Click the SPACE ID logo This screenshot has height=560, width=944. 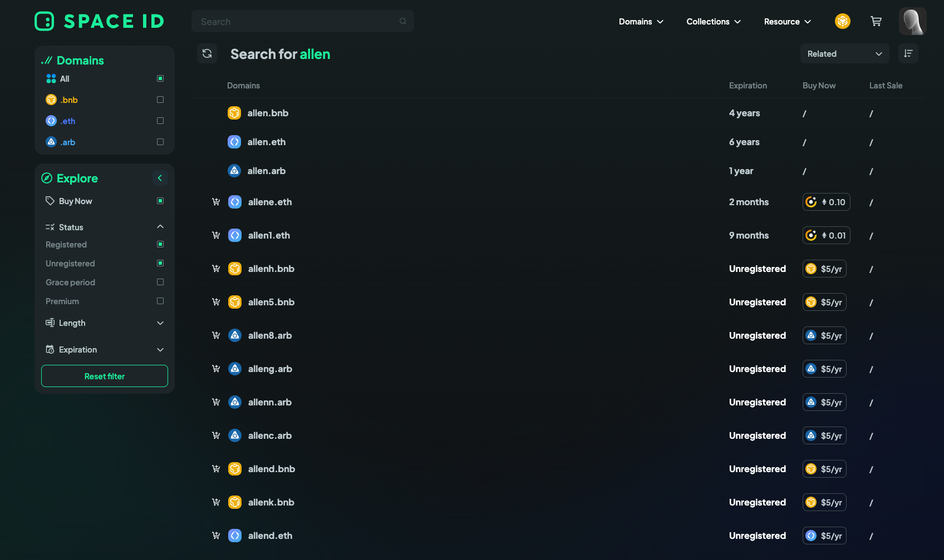[100, 21]
